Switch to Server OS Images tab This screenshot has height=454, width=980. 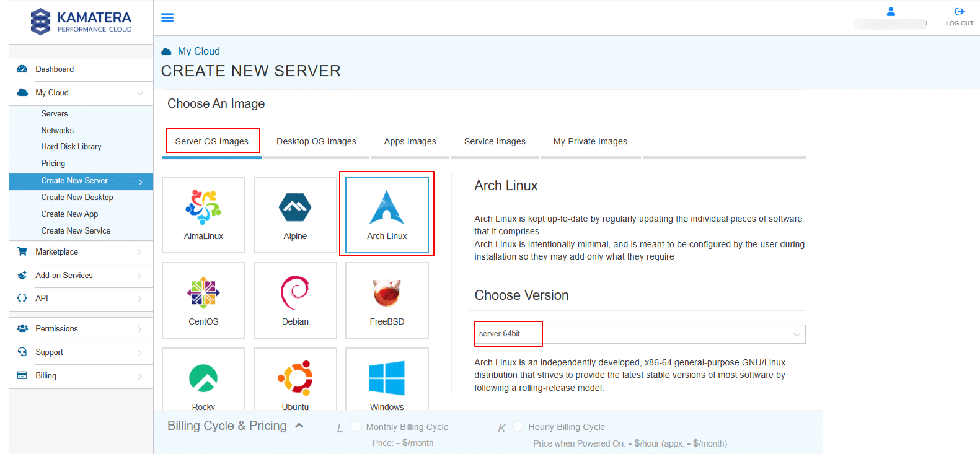pos(212,141)
